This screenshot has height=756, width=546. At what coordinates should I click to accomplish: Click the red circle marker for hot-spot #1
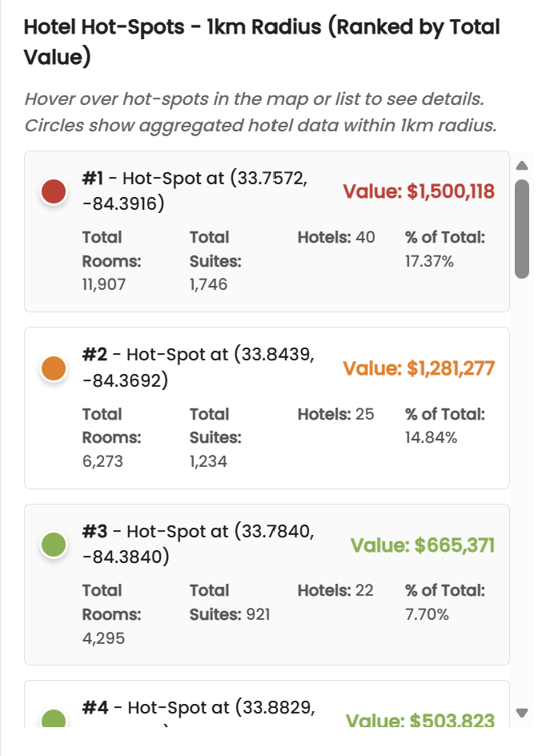(53, 191)
